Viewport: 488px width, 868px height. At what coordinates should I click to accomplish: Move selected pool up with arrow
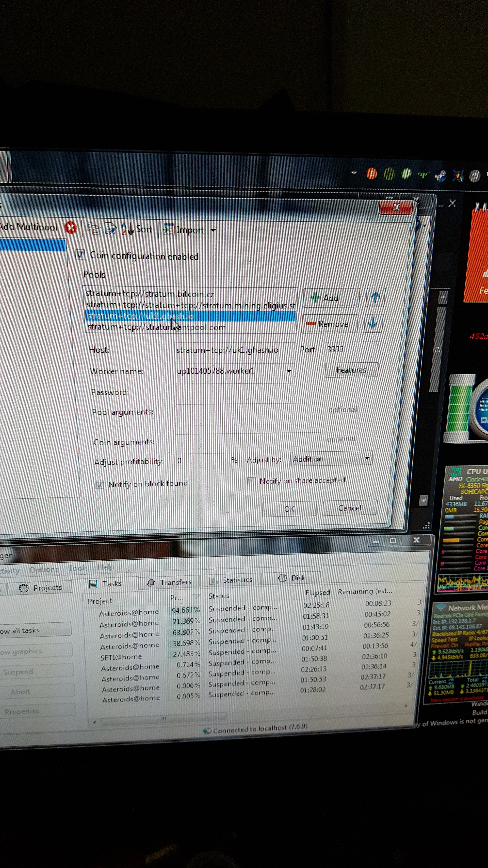pos(375,298)
